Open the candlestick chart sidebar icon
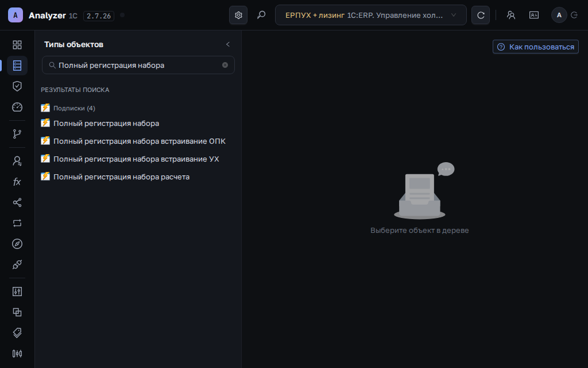Screen dimensions: 588x368 17,354
